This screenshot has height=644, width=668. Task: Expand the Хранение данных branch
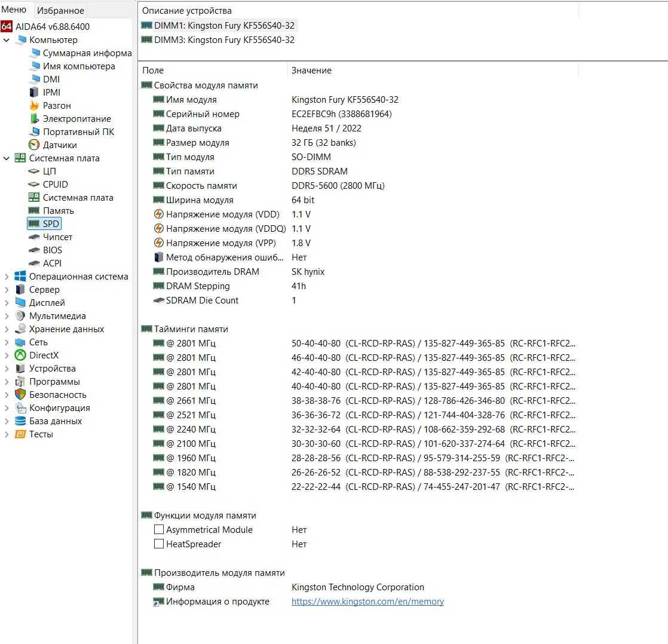click(x=7, y=329)
